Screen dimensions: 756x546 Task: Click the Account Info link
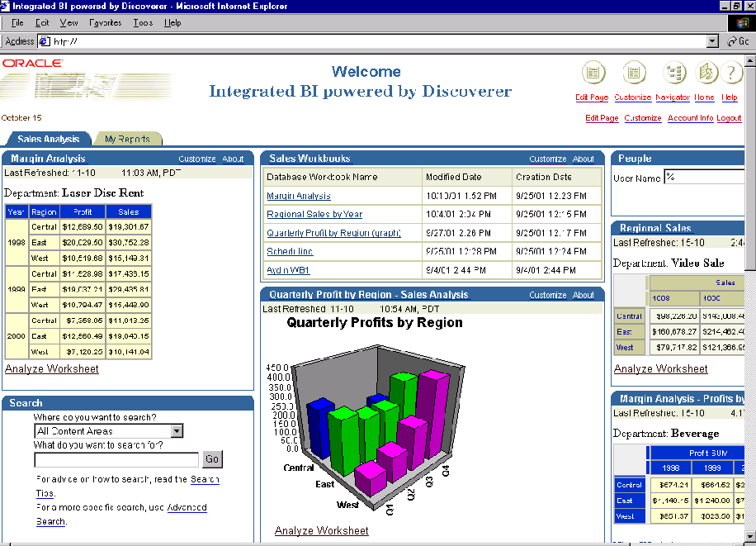coord(690,118)
